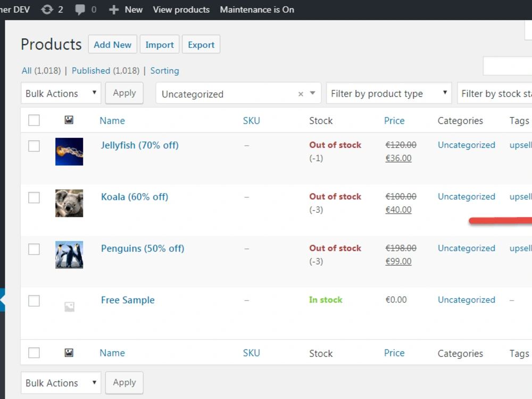This screenshot has height=399, width=532.
Task: Sort by SKU in table footer
Action: (x=252, y=353)
